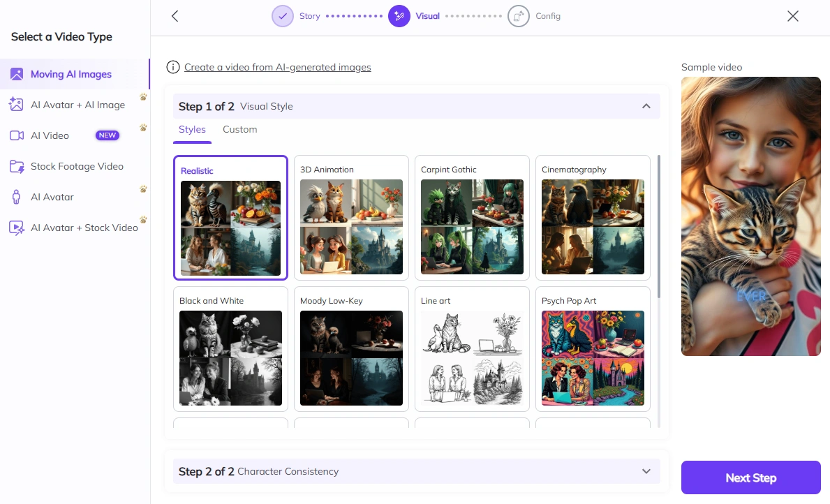Choose the Carpint Gothic style card
Screen dimensions: 830x504
(472, 218)
